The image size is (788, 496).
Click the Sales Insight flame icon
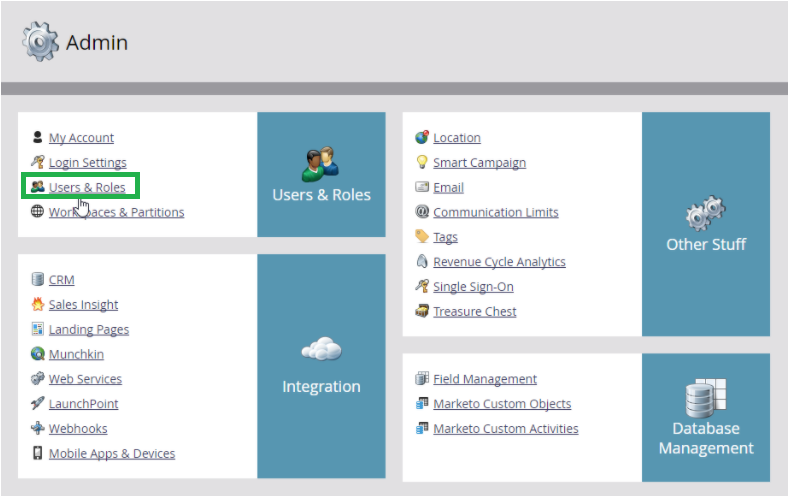coord(38,304)
